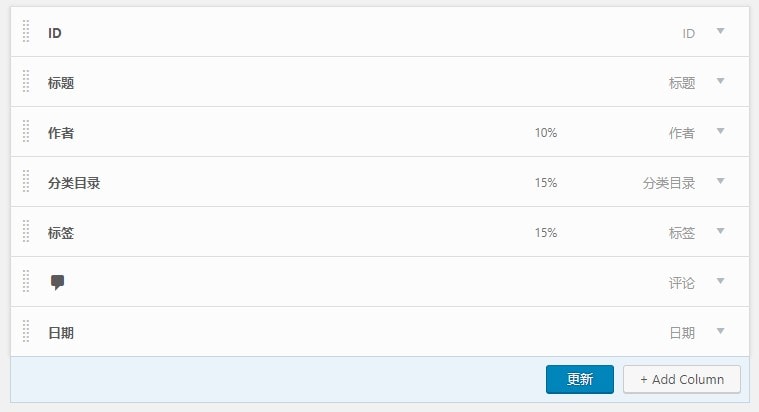
Task: Click the drag handle of the 标题 row
Action: point(26,82)
